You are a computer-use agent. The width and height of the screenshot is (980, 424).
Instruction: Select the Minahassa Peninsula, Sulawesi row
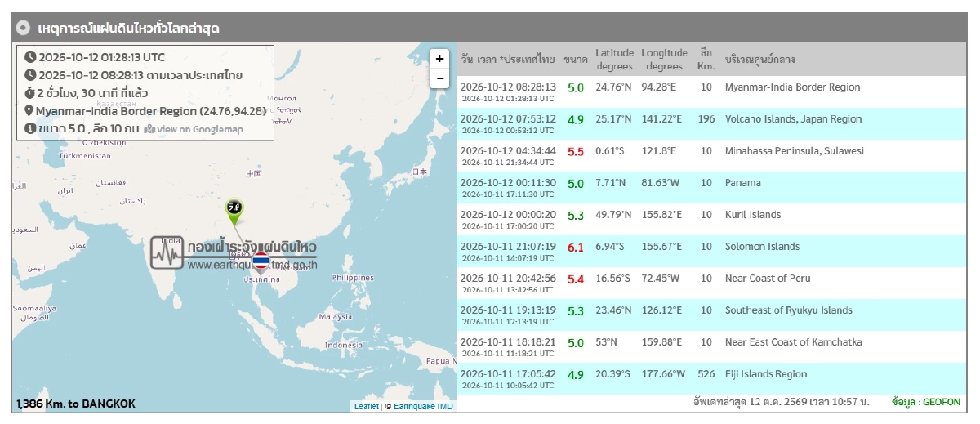(x=710, y=155)
